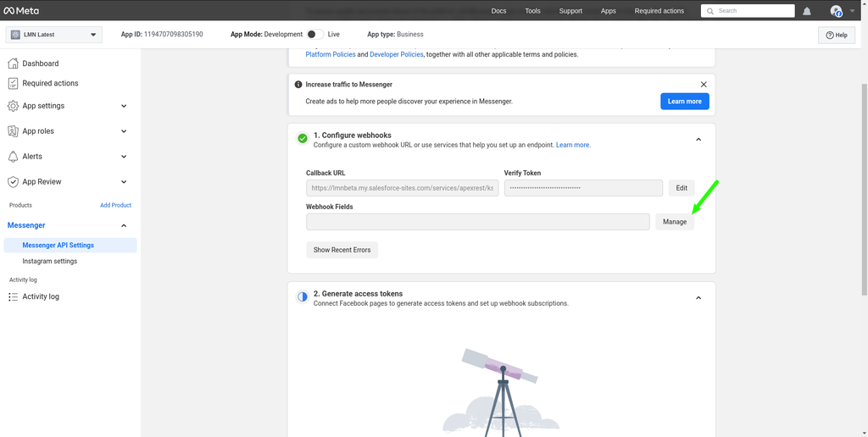Open the Add Product link
Image resolution: width=868 pixels, height=437 pixels.
click(115, 205)
